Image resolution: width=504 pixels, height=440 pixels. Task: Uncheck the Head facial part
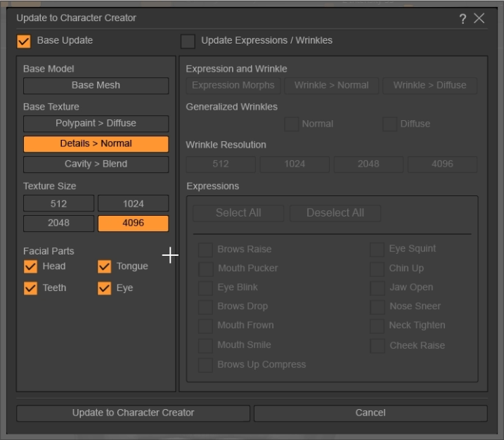(30, 266)
